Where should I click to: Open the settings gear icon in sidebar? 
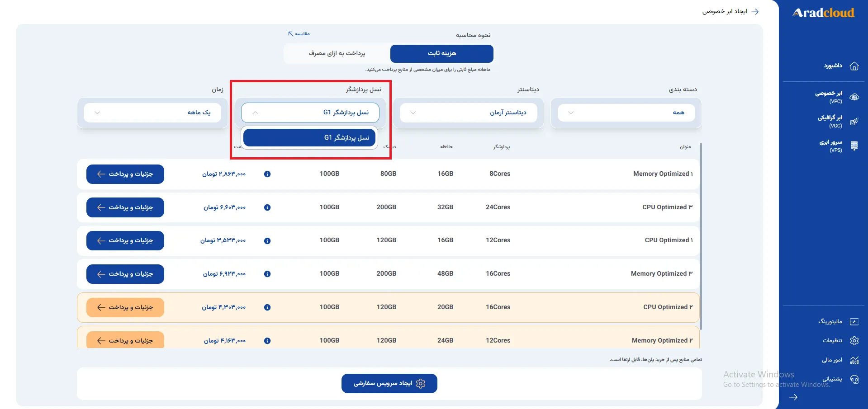pos(854,341)
